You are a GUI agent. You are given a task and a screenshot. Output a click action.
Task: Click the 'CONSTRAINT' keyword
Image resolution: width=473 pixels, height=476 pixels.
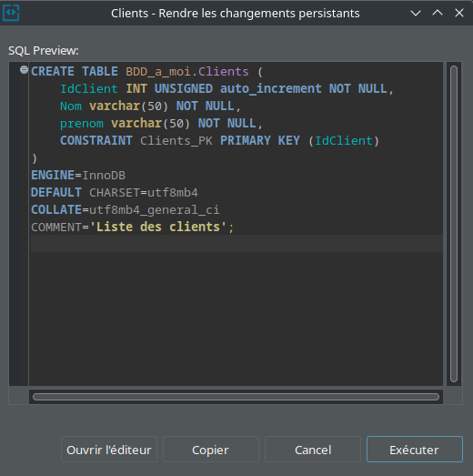[x=96, y=141]
